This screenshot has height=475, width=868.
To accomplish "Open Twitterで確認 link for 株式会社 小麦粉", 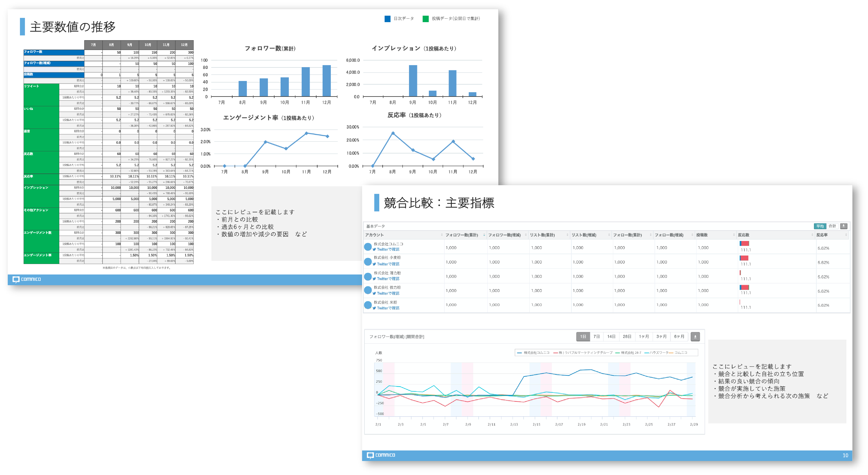I will pyautogui.click(x=386, y=264).
